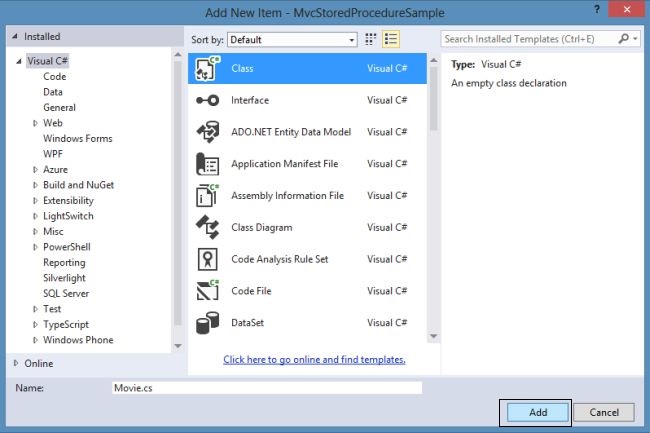Select the Data category
This screenshot has width=650, height=433.
tap(53, 92)
